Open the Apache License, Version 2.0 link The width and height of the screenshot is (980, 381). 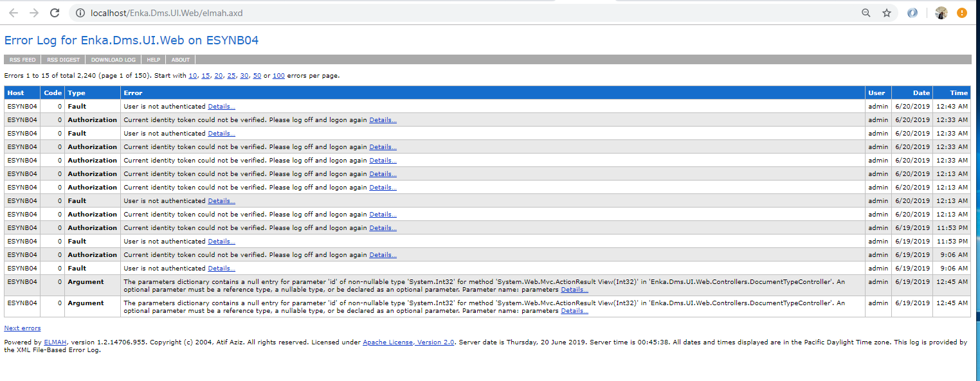408,342
